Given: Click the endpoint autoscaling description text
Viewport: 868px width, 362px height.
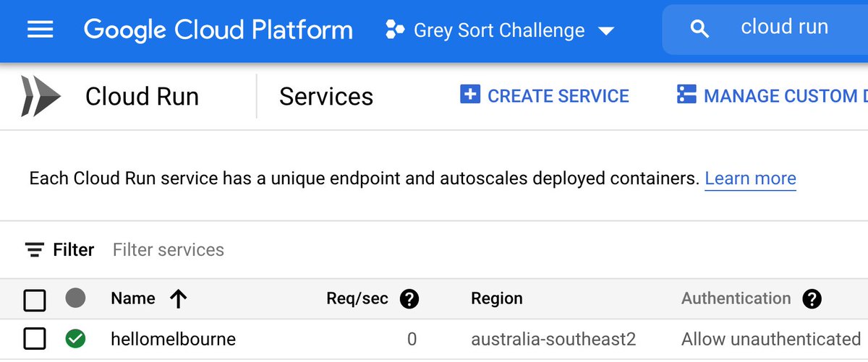Looking at the screenshot, I should [x=364, y=178].
